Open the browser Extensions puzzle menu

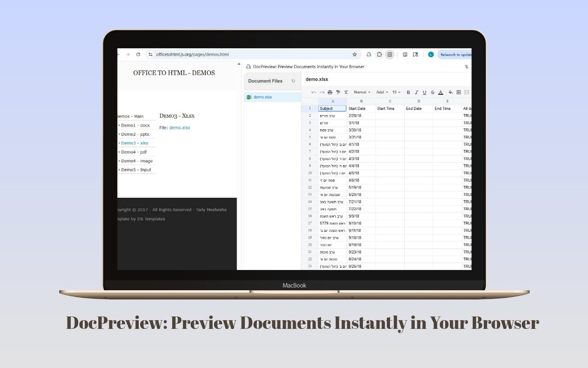pyautogui.click(x=379, y=54)
